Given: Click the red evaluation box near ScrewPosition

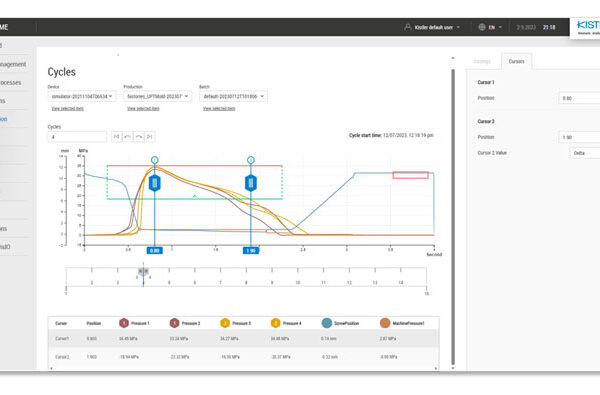Looking at the screenshot, I should 411,175.
